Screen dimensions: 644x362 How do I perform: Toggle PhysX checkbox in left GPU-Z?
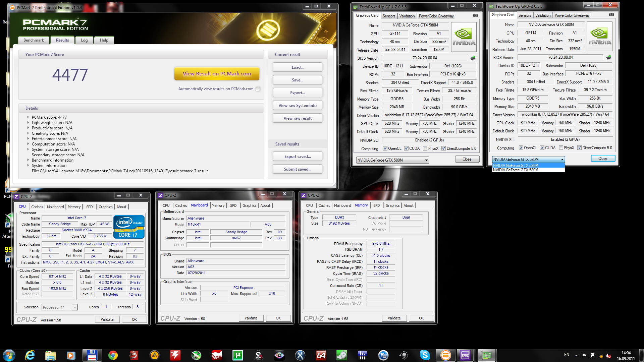pyautogui.click(x=425, y=148)
